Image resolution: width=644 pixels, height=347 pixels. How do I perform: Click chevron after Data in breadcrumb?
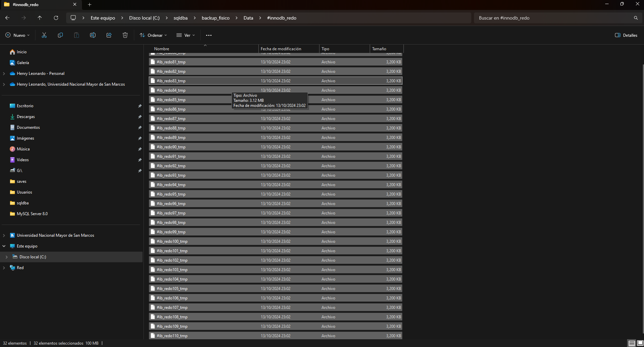coord(260,18)
